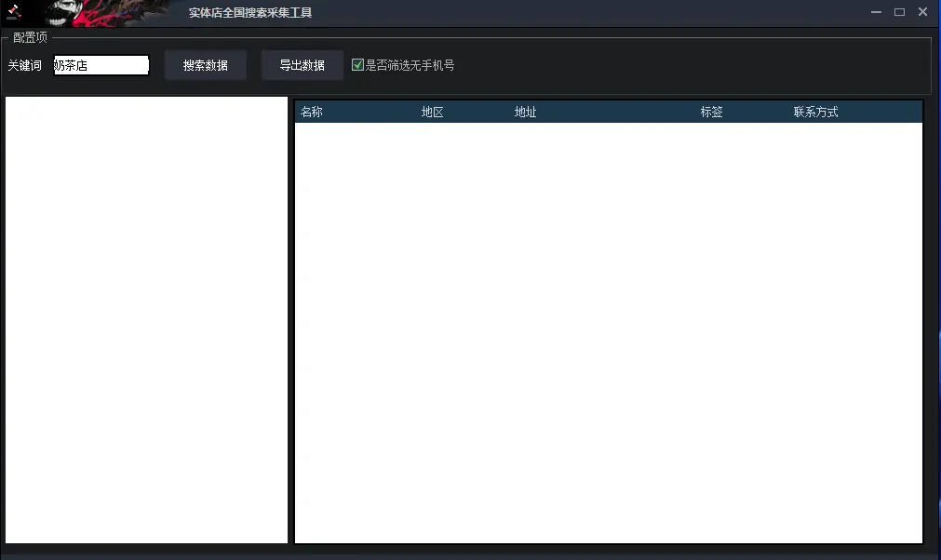Maximize the window

(899, 12)
